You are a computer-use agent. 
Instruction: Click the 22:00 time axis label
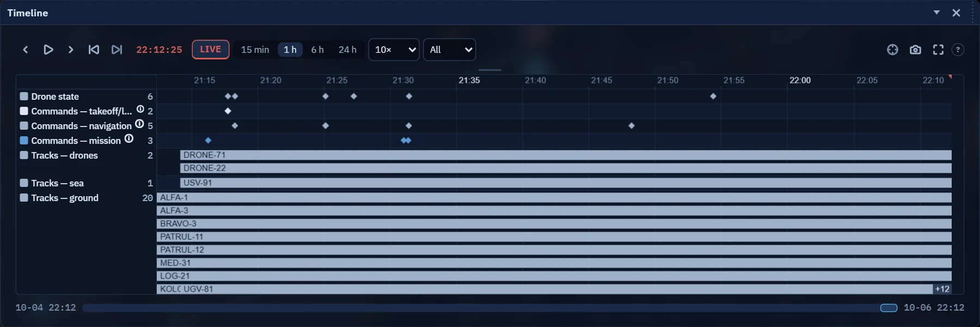(800, 80)
